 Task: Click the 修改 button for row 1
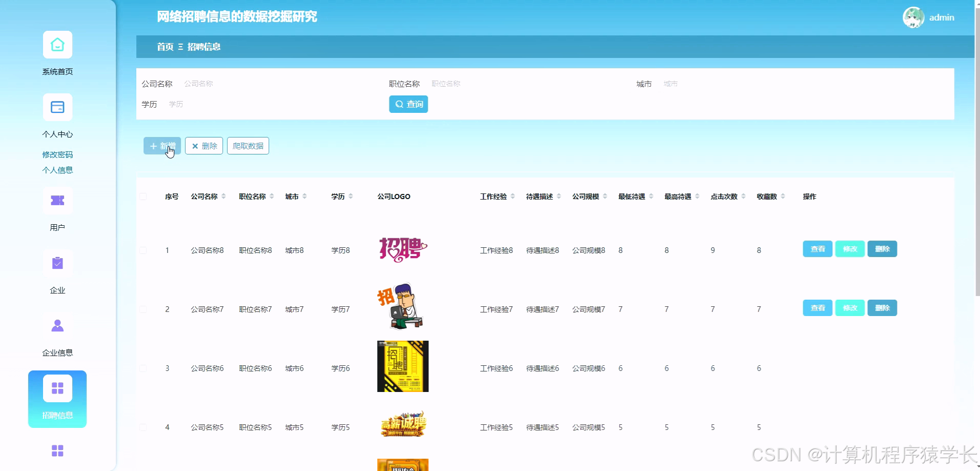point(849,249)
